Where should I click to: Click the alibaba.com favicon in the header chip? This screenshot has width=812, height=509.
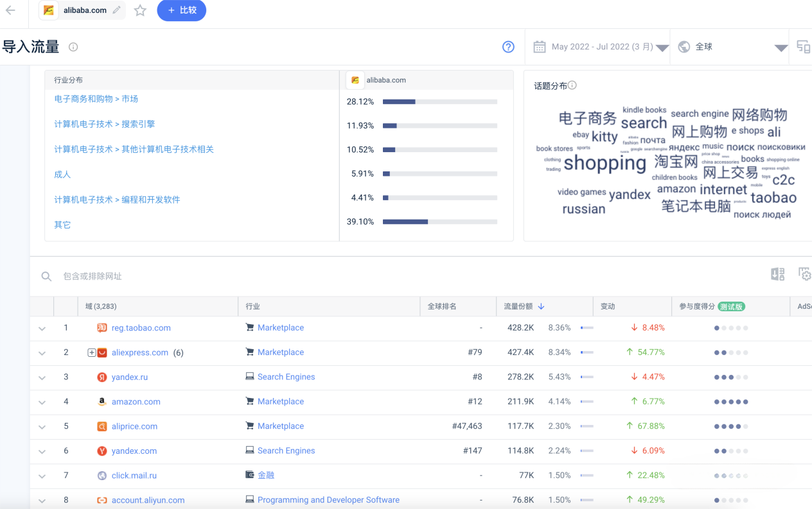point(49,10)
